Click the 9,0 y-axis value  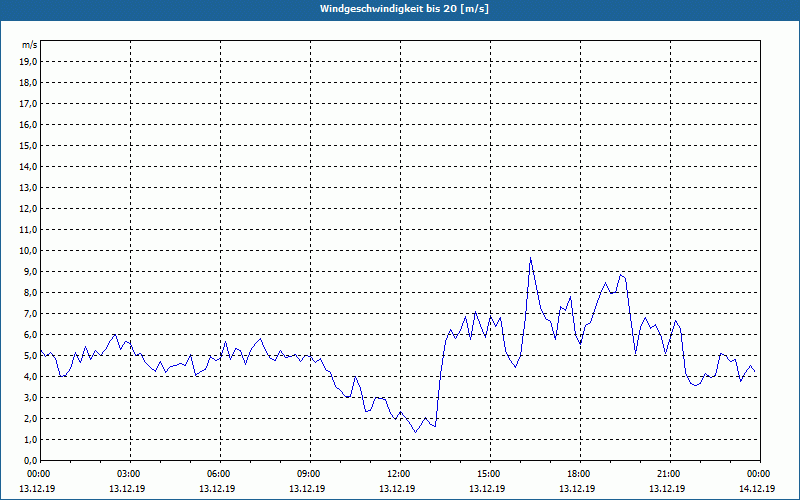click(x=30, y=271)
